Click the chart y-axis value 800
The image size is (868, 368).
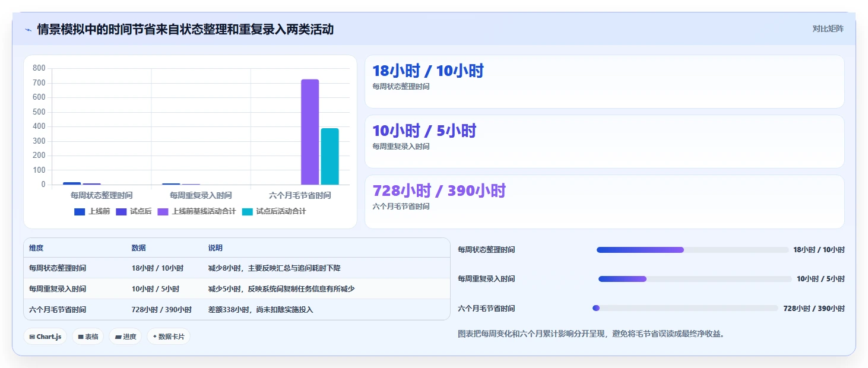(39, 68)
